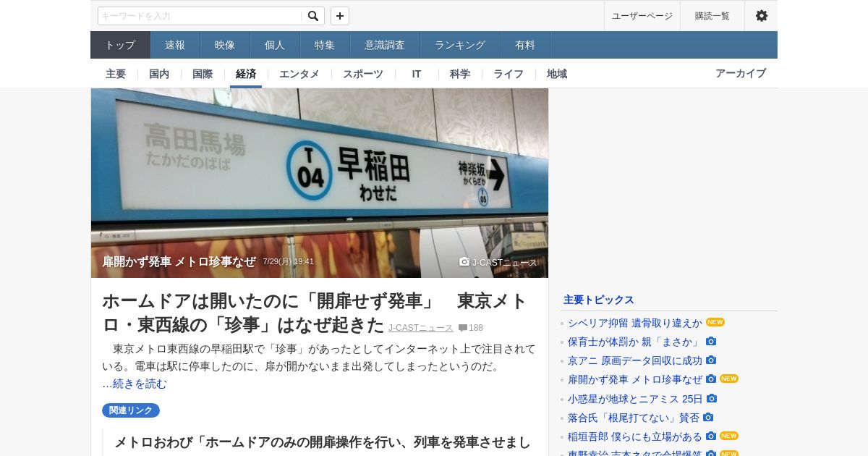Select 主要 category
This screenshot has width=868, height=456.
116,74
